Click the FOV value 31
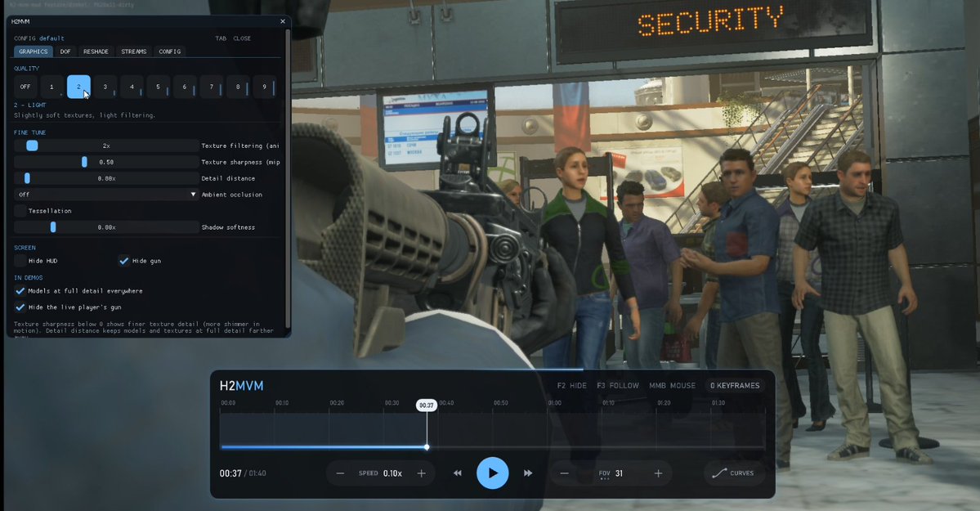The height and width of the screenshot is (511, 980). 619,473
